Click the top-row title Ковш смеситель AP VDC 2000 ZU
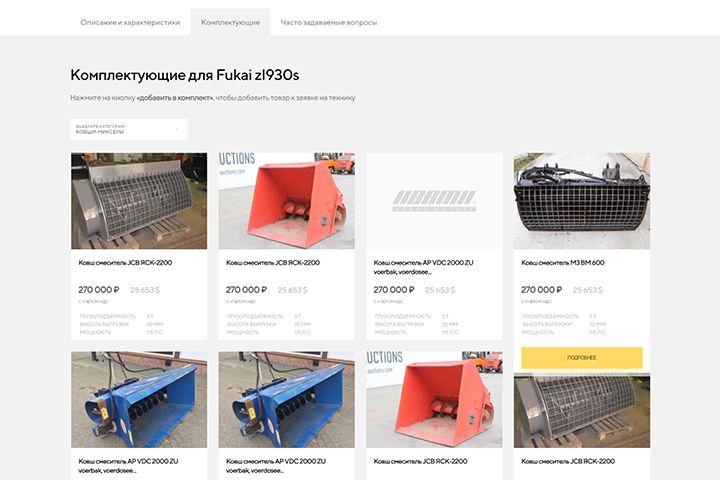720x480 pixels. pos(423,267)
